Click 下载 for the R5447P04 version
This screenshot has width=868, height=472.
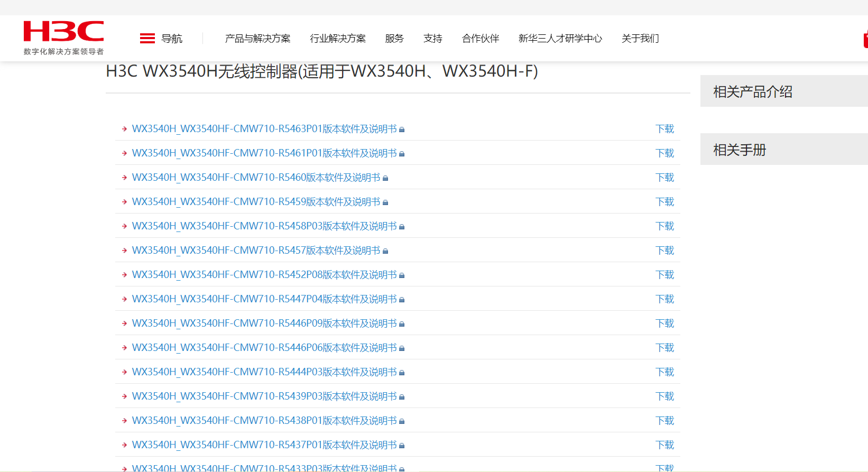(x=665, y=299)
